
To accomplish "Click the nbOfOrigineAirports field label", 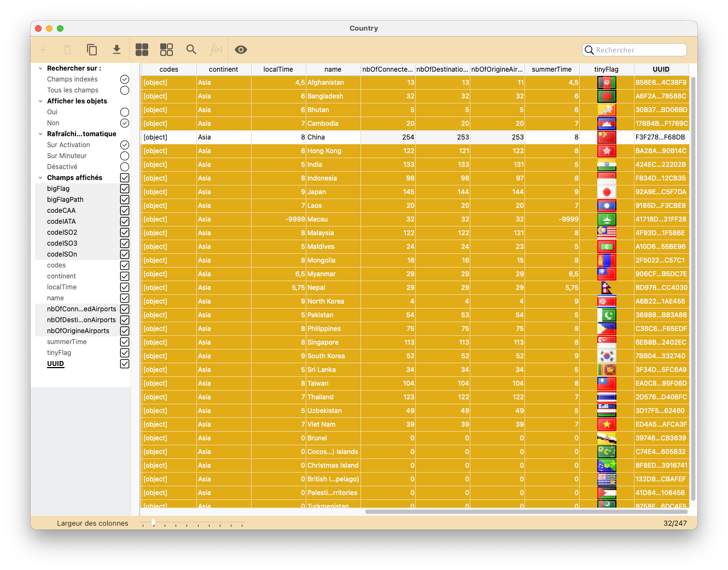I will (x=78, y=331).
